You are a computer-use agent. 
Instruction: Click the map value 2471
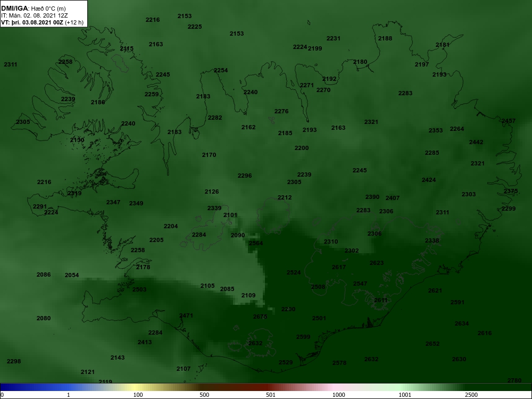(186, 315)
